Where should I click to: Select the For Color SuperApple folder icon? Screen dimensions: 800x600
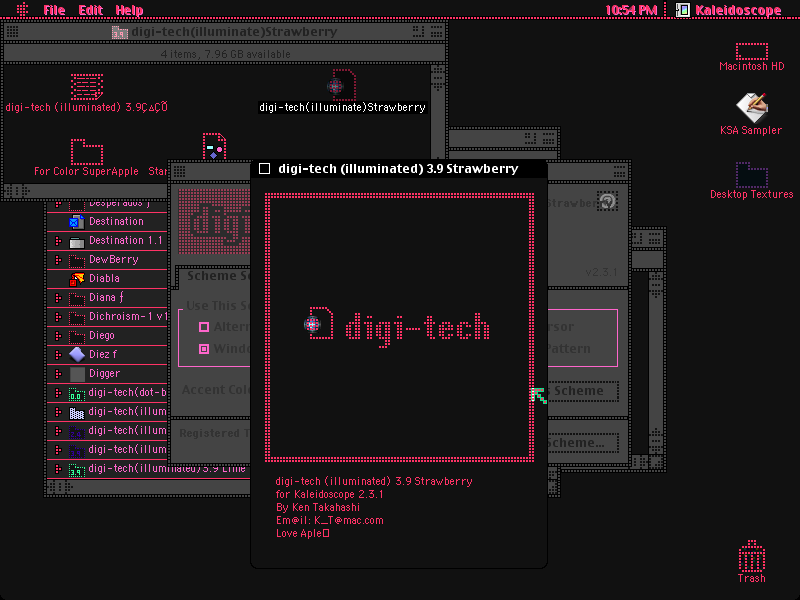(87, 152)
